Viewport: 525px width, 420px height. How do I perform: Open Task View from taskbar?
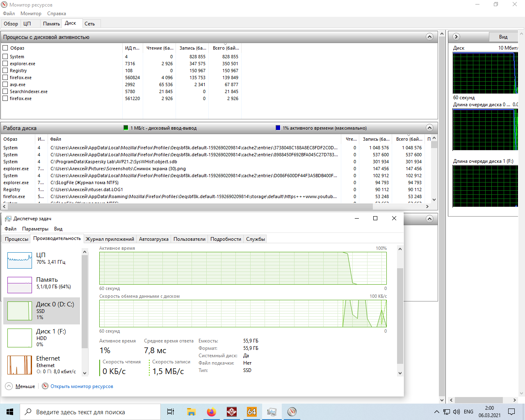[x=171, y=412]
